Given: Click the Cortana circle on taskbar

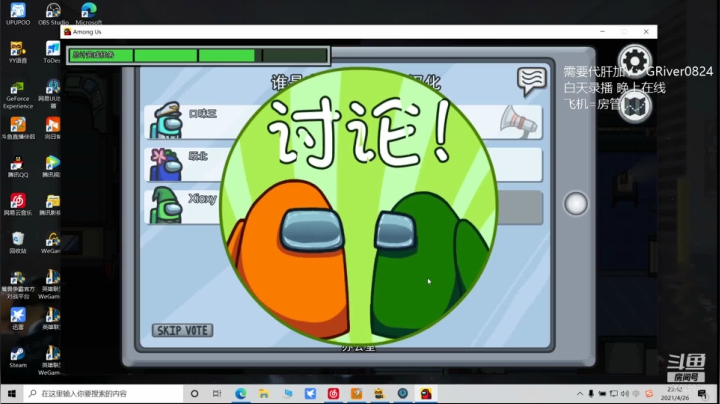Looking at the screenshot, I should click(194, 394).
